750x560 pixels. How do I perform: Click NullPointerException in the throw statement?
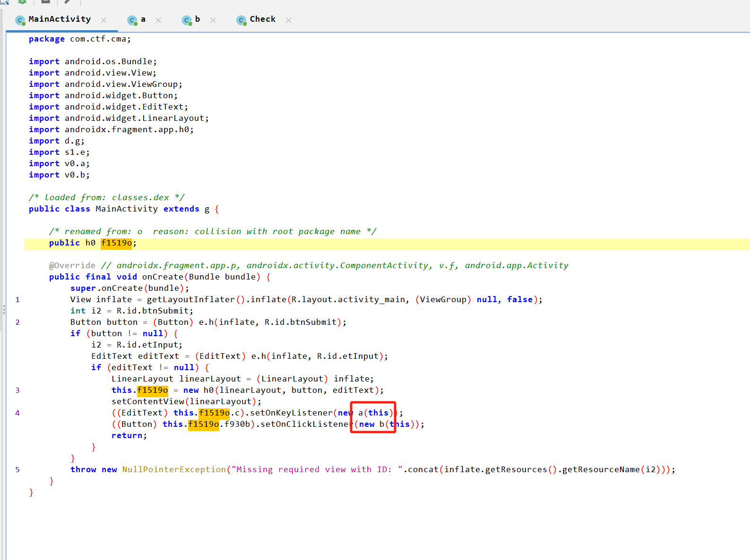[x=174, y=469]
